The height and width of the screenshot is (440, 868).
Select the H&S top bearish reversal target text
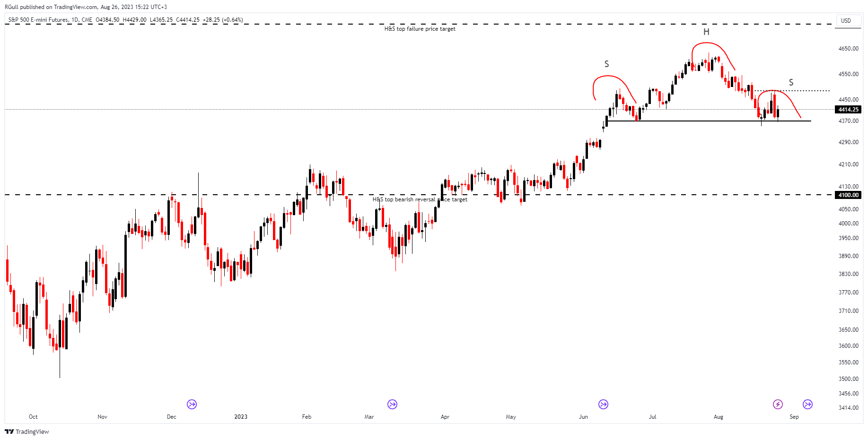pos(420,199)
